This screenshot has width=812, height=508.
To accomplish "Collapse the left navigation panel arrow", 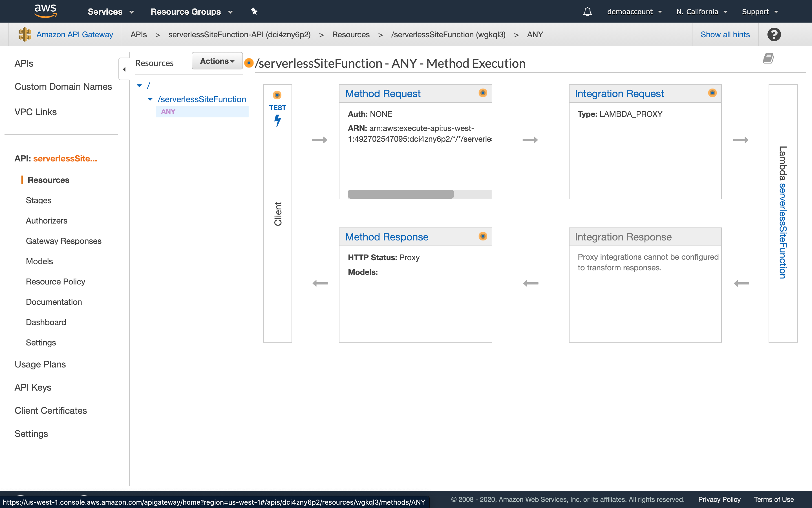I will coord(124,69).
